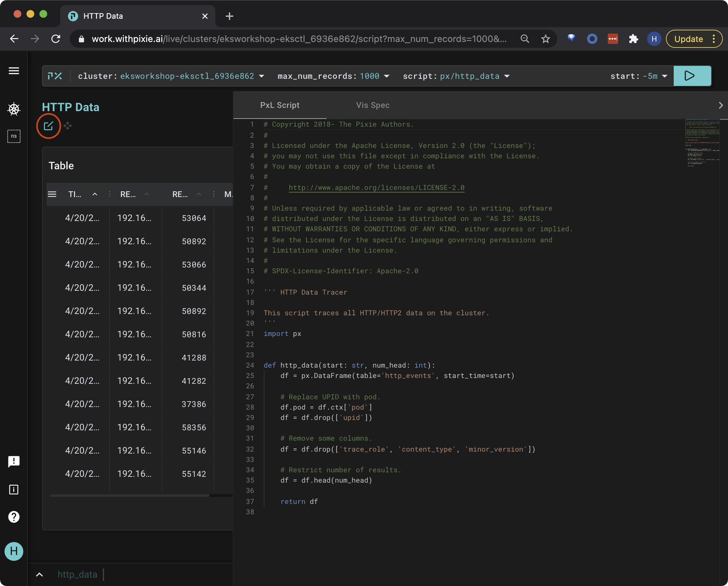Image resolution: width=728 pixels, height=586 pixels.
Task: Click the user avatar H in sidebar
Action: pyautogui.click(x=14, y=551)
